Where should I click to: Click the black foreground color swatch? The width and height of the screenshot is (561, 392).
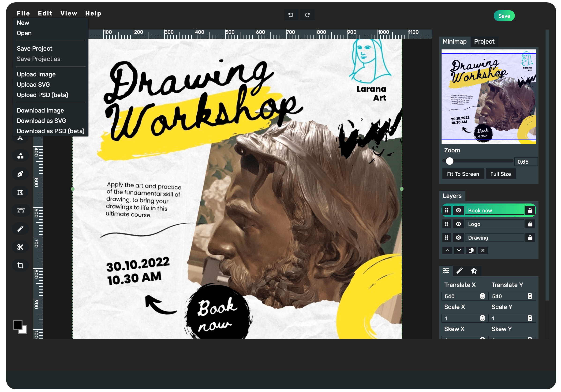(18, 325)
